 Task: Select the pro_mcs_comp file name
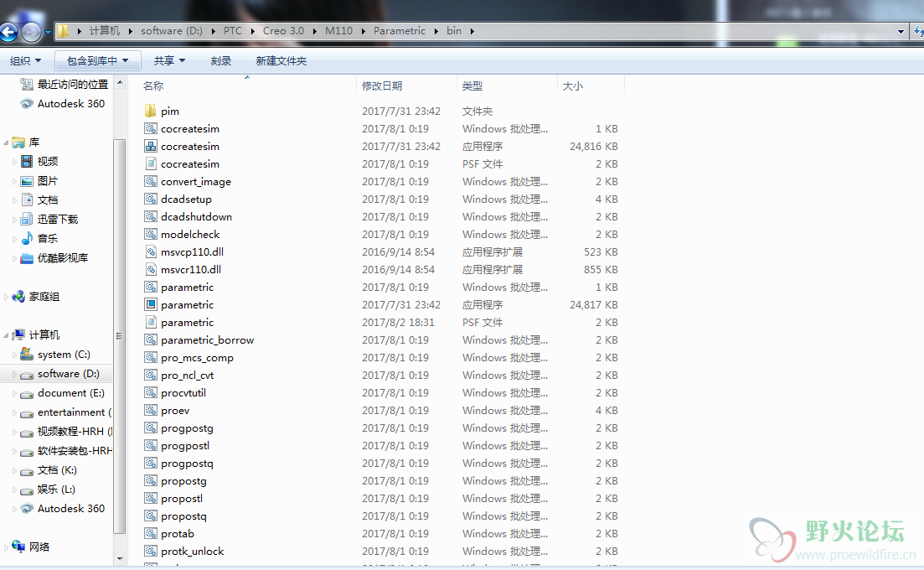pyautogui.click(x=197, y=358)
